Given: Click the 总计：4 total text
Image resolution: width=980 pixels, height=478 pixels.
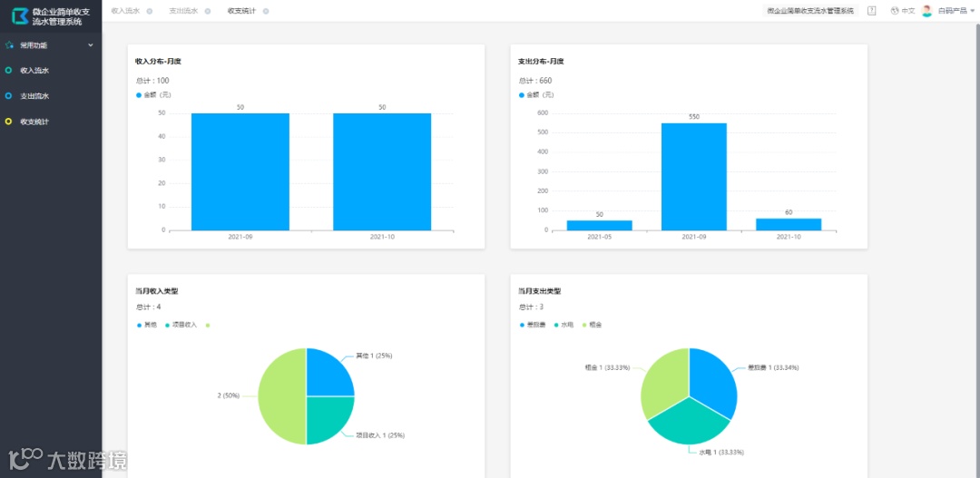Looking at the screenshot, I should [x=149, y=307].
